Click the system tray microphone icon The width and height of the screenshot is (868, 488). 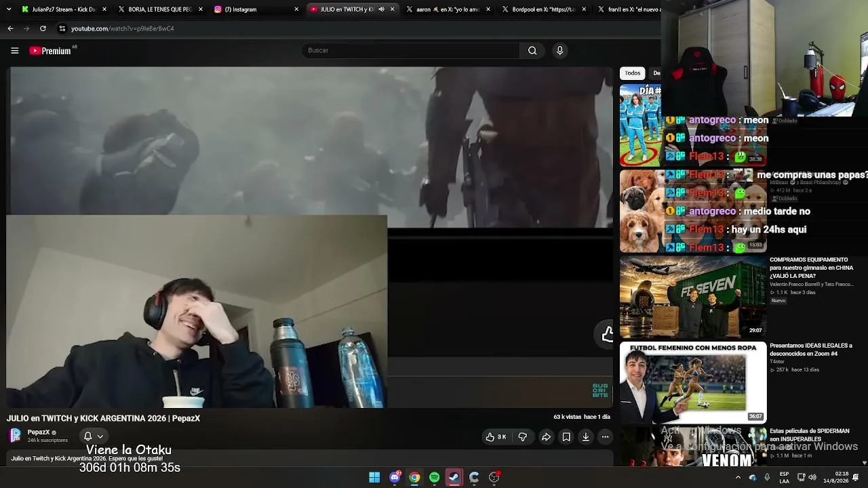tap(767, 477)
